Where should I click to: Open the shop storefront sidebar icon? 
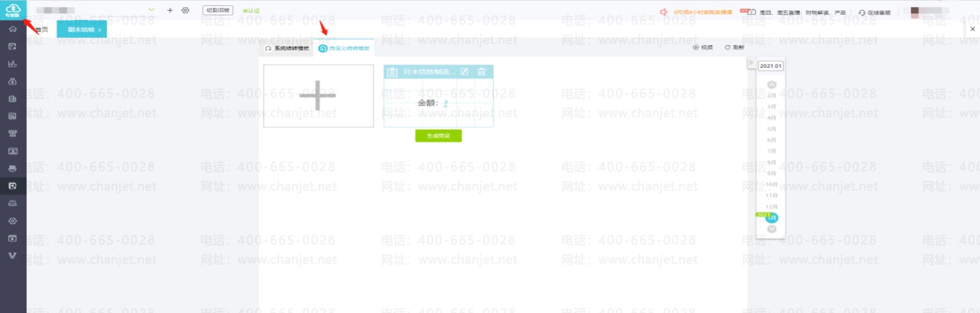(13, 133)
